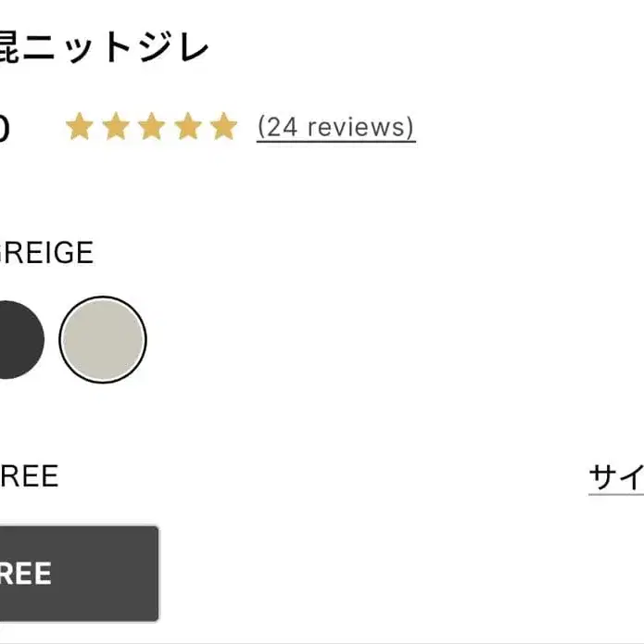
Task: Click the FREE size label text
Action: [x=30, y=476]
